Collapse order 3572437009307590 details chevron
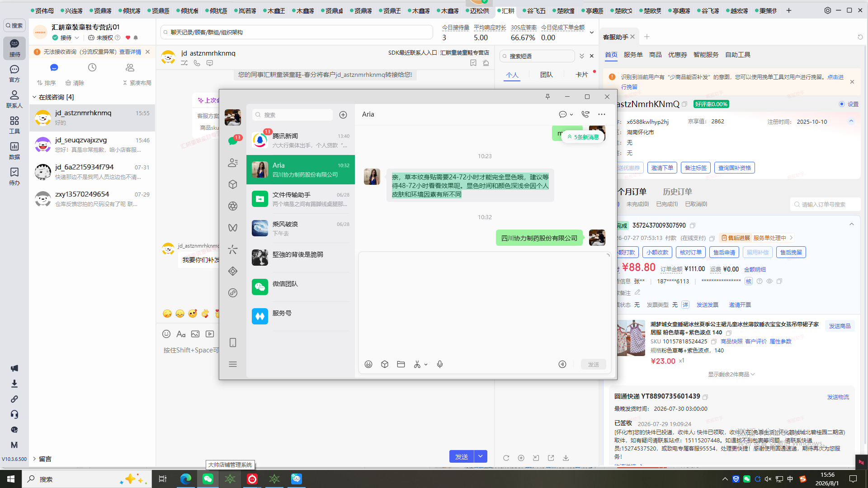Image resolution: width=868 pixels, height=488 pixels. (852, 224)
